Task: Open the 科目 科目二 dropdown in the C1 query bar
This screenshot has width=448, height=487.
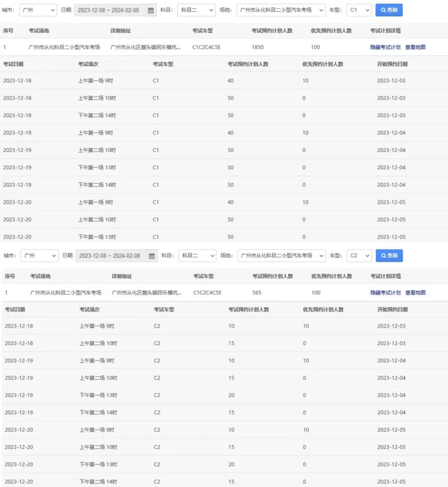Action: [196, 11]
